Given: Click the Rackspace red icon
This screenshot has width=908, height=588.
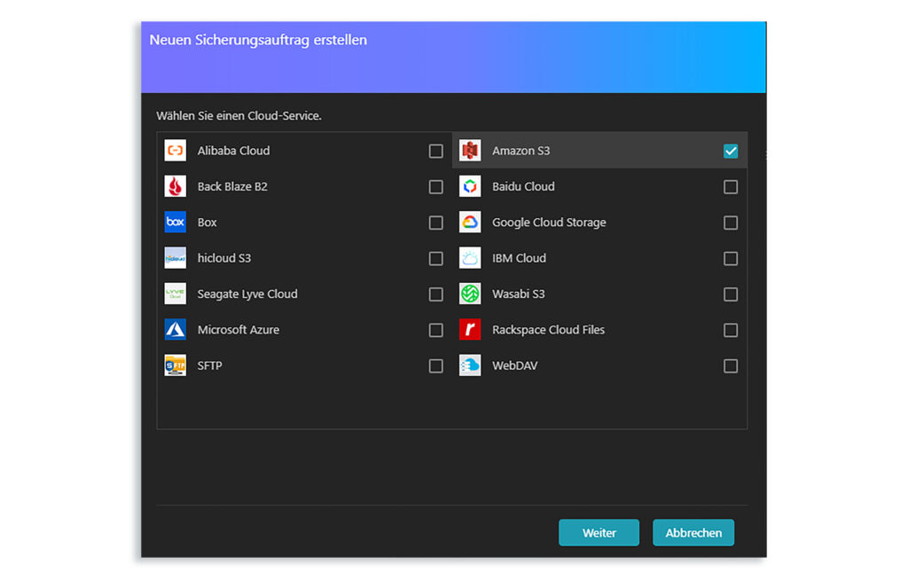Looking at the screenshot, I should pyautogui.click(x=470, y=330).
